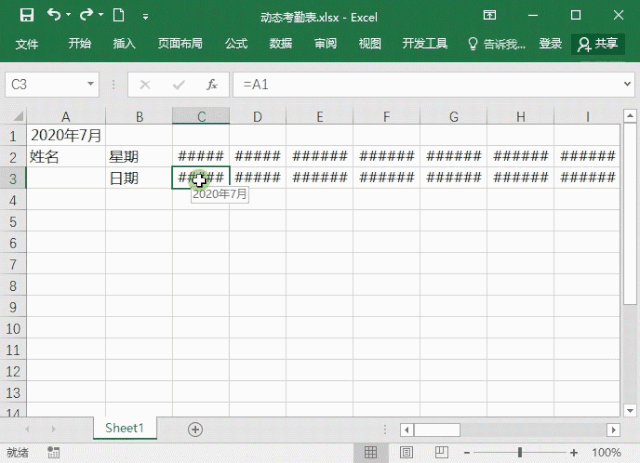Expand the formula bar chevron

coord(627,84)
